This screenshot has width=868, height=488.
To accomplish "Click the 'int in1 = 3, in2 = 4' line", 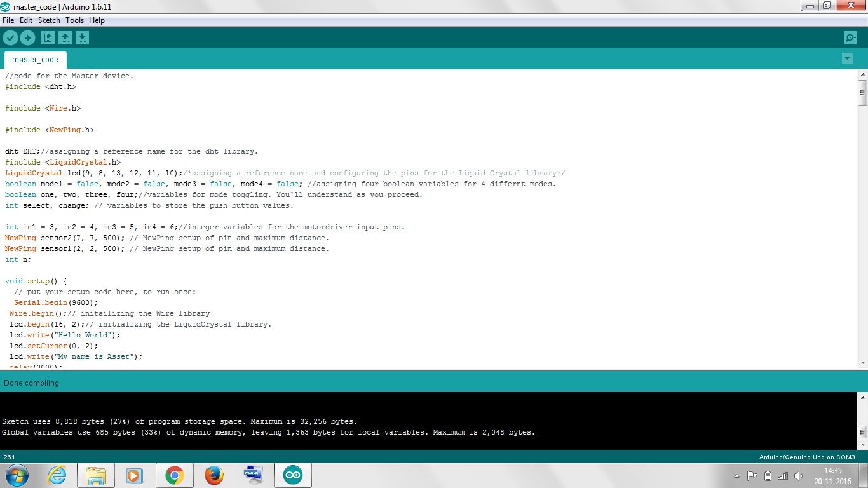I will pos(205,227).
